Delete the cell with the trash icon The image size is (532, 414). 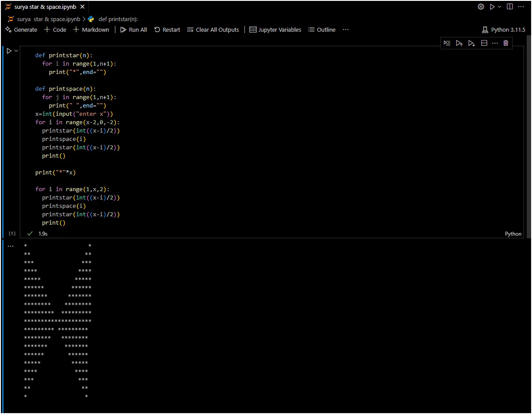[x=506, y=43]
